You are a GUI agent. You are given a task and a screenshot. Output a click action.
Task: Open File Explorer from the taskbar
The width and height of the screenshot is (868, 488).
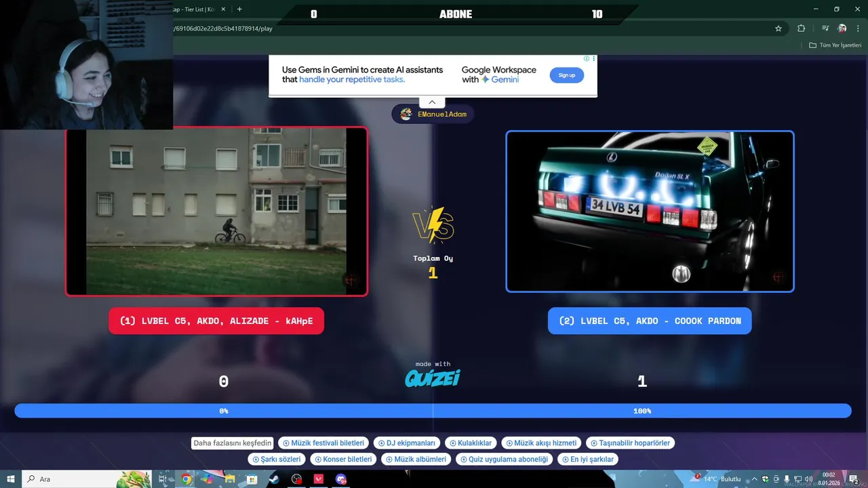230,479
